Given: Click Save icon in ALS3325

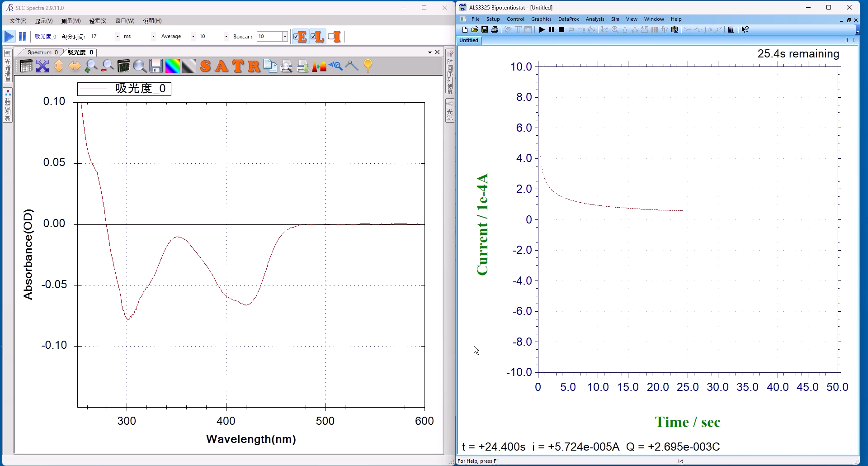Looking at the screenshot, I should tap(485, 30).
